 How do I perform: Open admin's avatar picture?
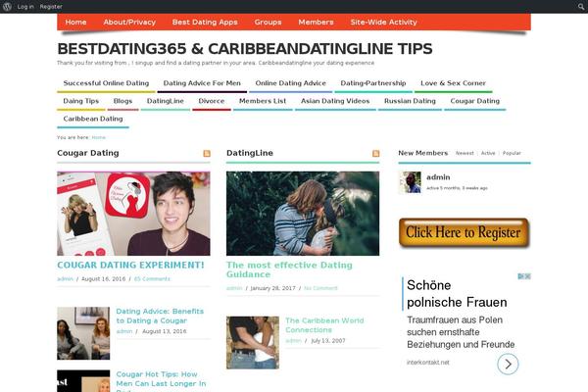click(x=410, y=182)
